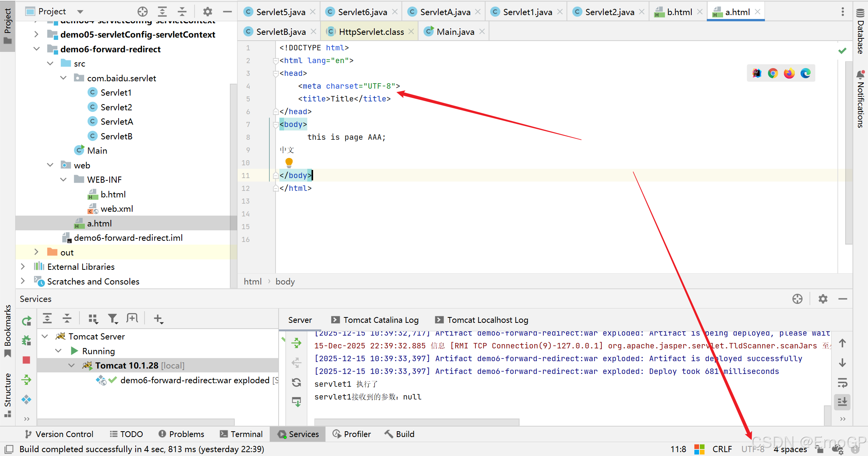Open a.html in Edge browser icon

806,73
